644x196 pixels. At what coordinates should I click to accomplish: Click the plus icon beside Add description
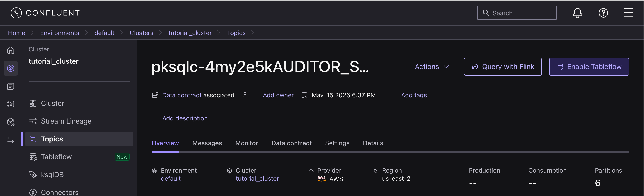(155, 118)
